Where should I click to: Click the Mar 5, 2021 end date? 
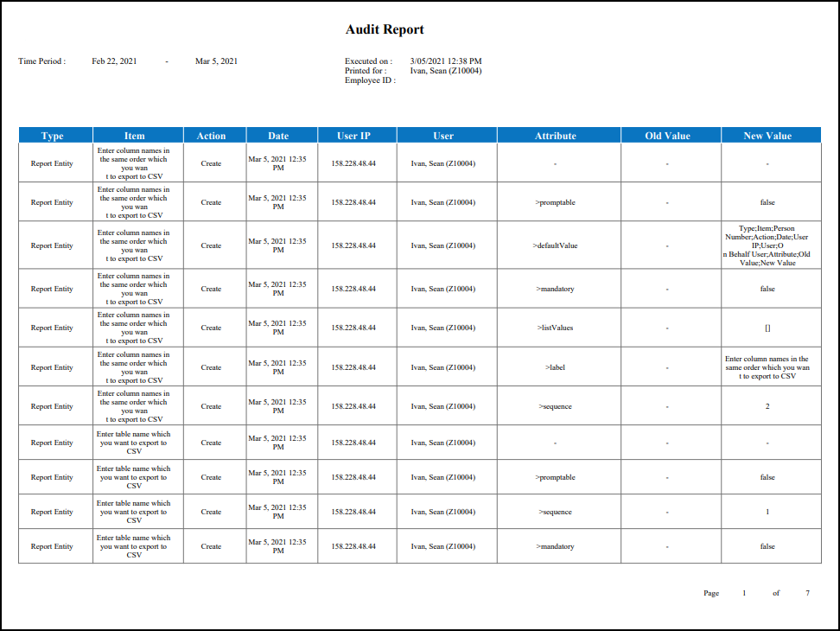point(216,61)
